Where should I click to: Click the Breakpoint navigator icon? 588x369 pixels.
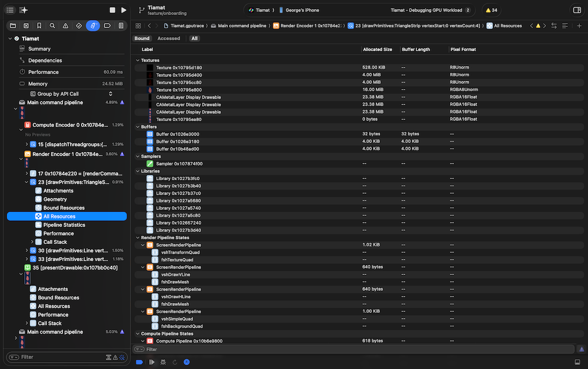pyautogui.click(x=107, y=26)
